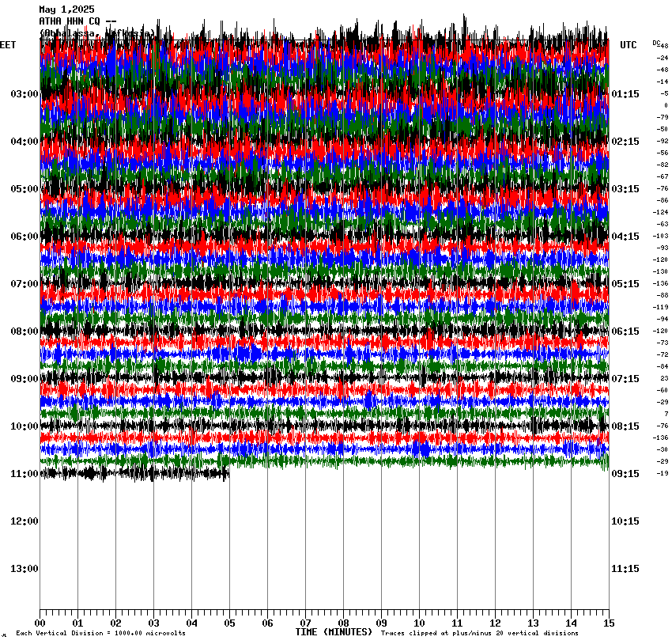Click the UTC time label '08:15'
672x644 pixels.
(625, 426)
